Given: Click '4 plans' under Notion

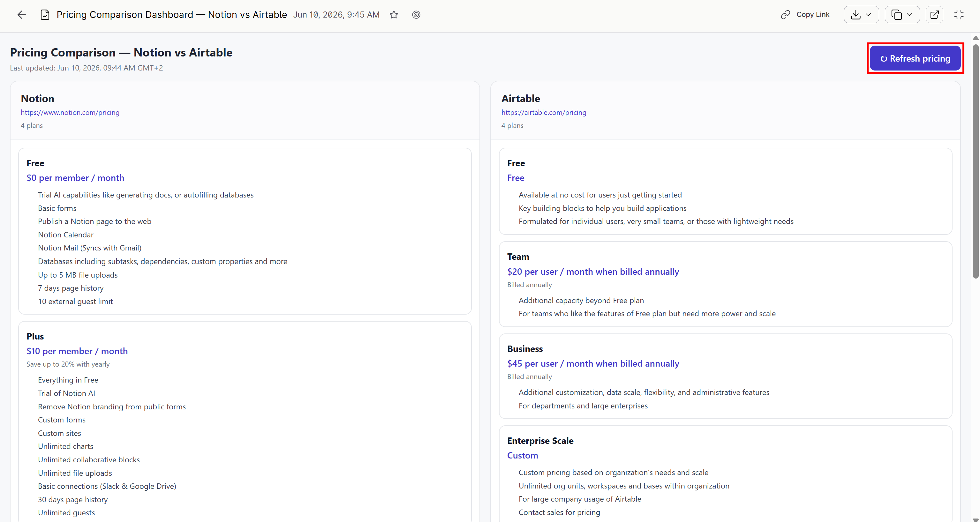Looking at the screenshot, I should coord(32,125).
